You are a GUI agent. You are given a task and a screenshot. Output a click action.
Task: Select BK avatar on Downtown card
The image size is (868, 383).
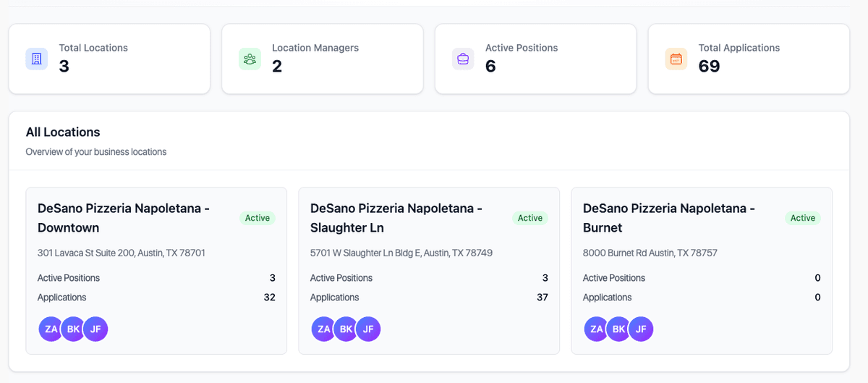click(x=73, y=329)
